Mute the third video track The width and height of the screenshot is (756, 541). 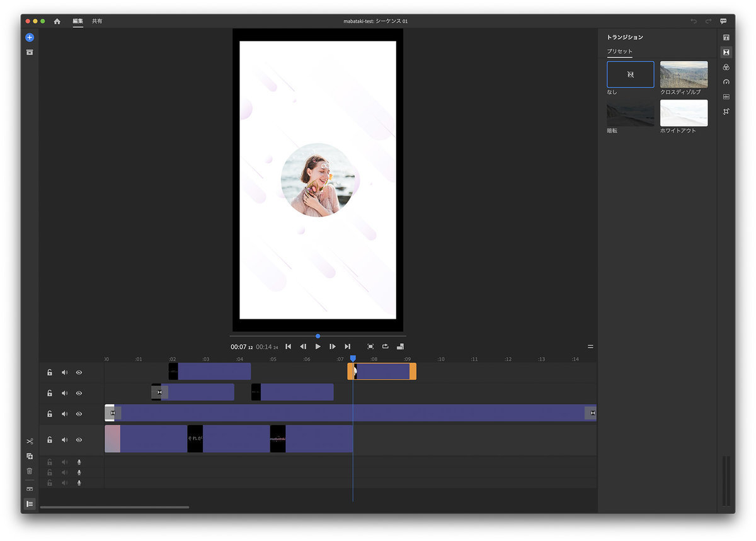[64, 414]
